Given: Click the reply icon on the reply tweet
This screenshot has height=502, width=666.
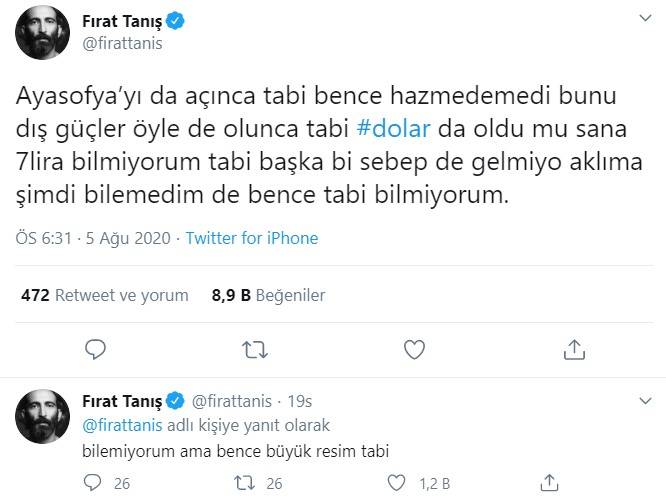Looking at the screenshot, I should (x=93, y=483).
